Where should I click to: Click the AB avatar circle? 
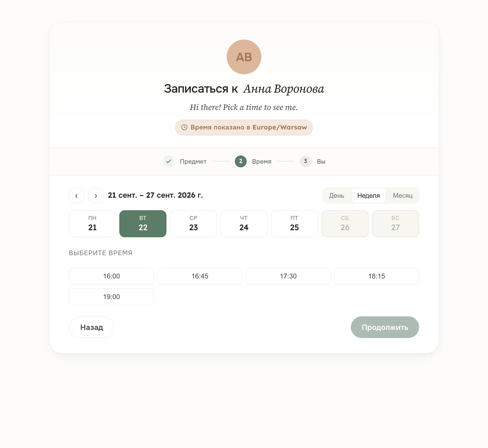(x=244, y=57)
